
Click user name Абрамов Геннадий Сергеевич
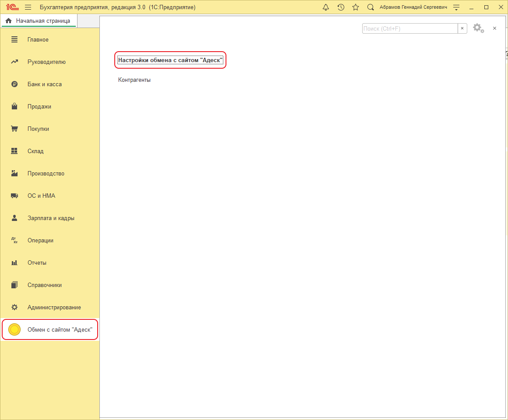(413, 7)
